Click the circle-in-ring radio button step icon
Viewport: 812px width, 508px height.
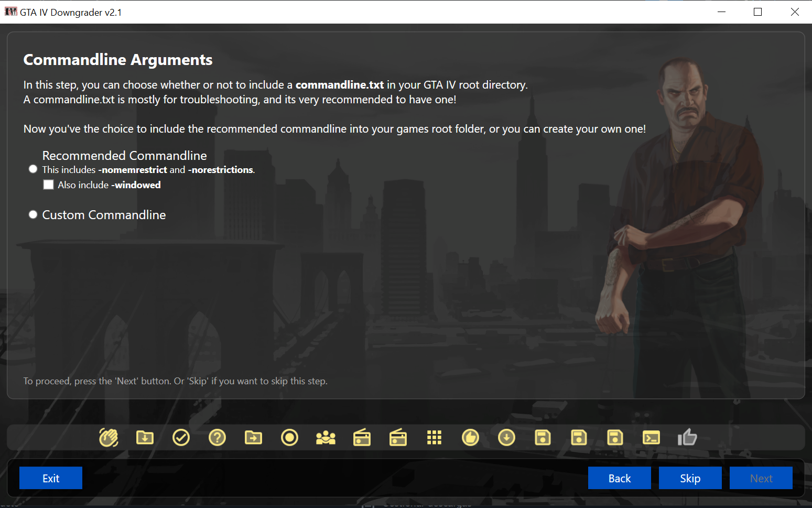click(x=289, y=437)
